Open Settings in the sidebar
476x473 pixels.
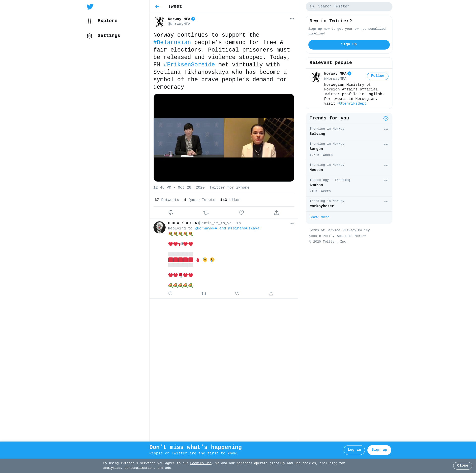pos(109,36)
